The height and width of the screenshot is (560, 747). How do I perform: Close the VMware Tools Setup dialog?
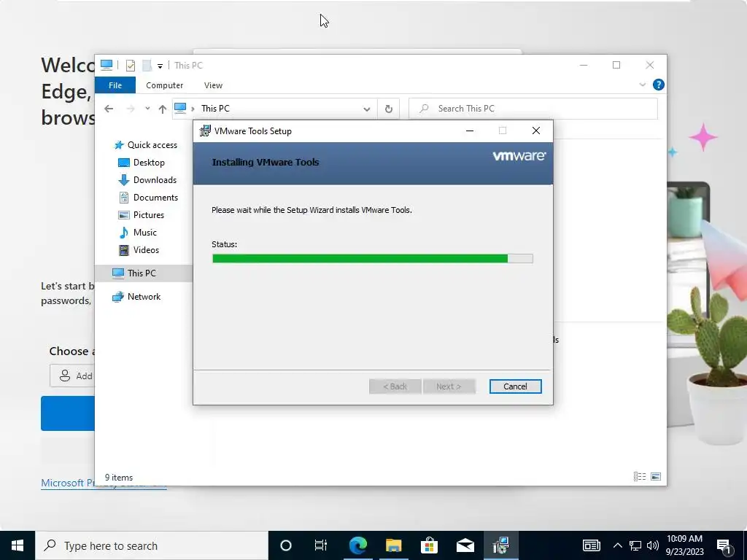[536, 131]
